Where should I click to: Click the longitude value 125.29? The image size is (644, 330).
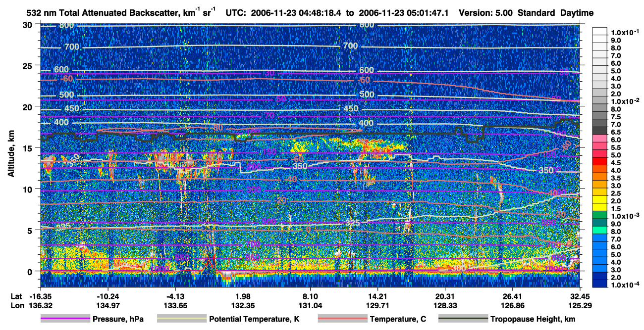pyautogui.click(x=580, y=305)
